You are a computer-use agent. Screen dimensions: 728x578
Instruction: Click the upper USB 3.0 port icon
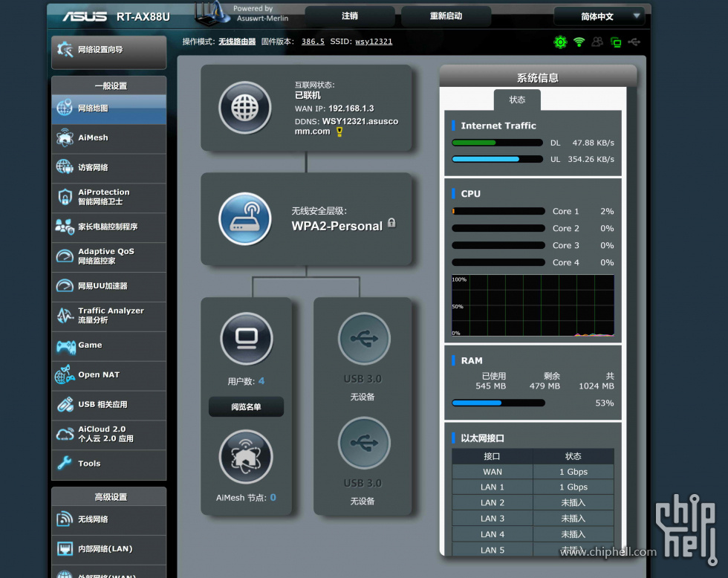[364, 339]
